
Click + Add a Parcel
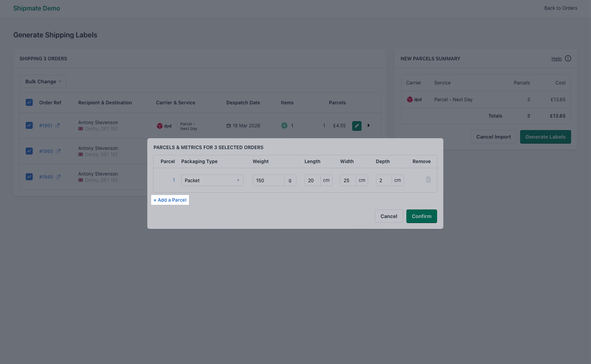point(170,200)
